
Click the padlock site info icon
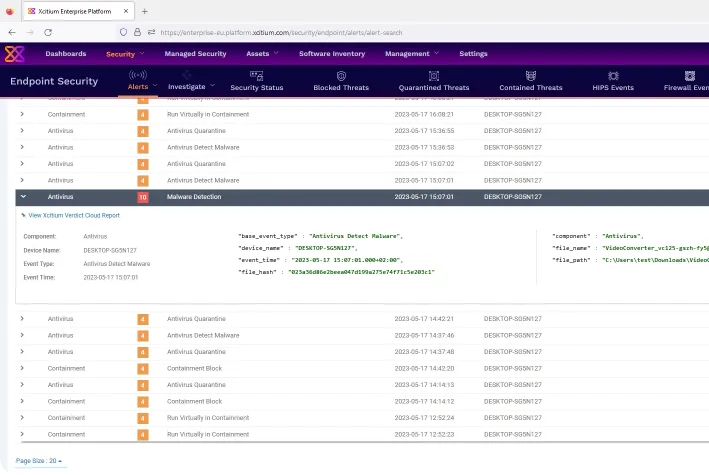(x=137, y=32)
